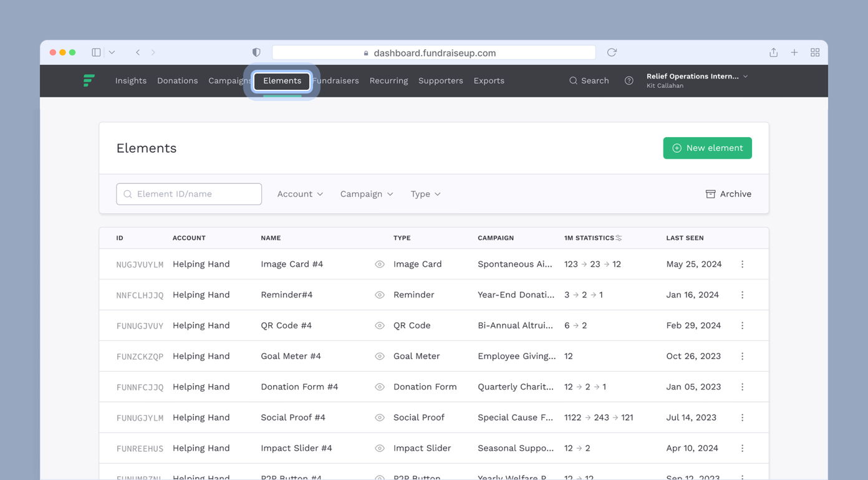Viewport: 868px width, 480px height.
Task: Open the Safari share icon
Action: pos(773,52)
